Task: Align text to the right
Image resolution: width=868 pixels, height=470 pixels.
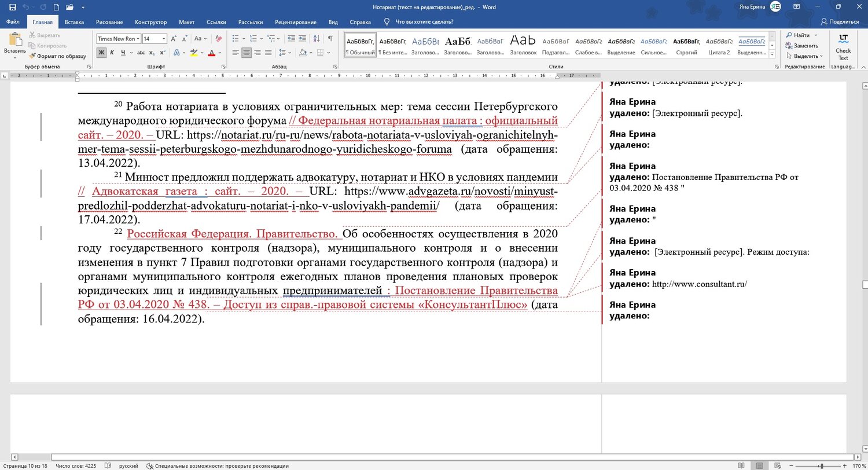Action: tap(258, 53)
